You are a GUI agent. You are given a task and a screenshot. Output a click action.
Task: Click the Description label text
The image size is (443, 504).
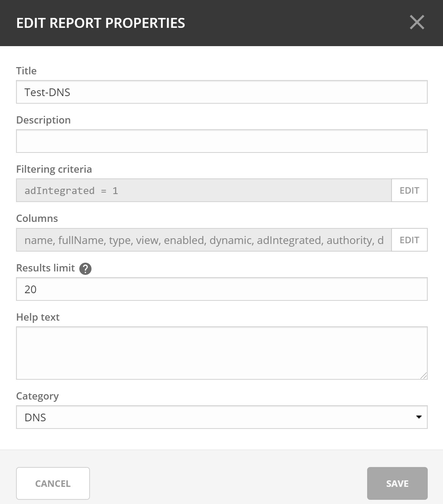[43, 120]
